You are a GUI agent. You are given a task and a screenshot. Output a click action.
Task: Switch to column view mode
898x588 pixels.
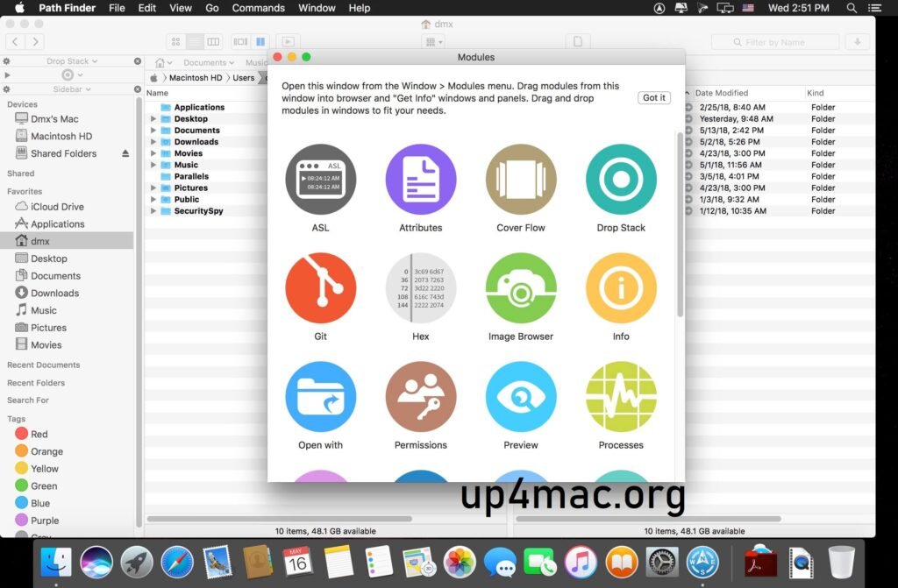pyautogui.click(x=213, y=41)
